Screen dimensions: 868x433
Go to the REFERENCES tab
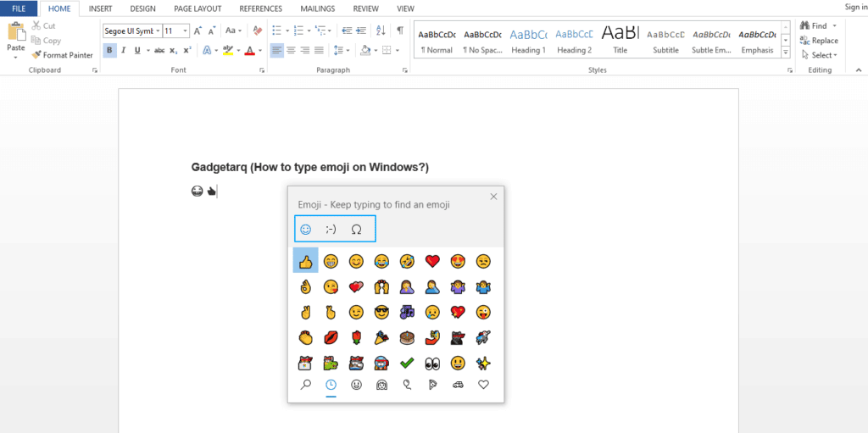click(261, 8)
